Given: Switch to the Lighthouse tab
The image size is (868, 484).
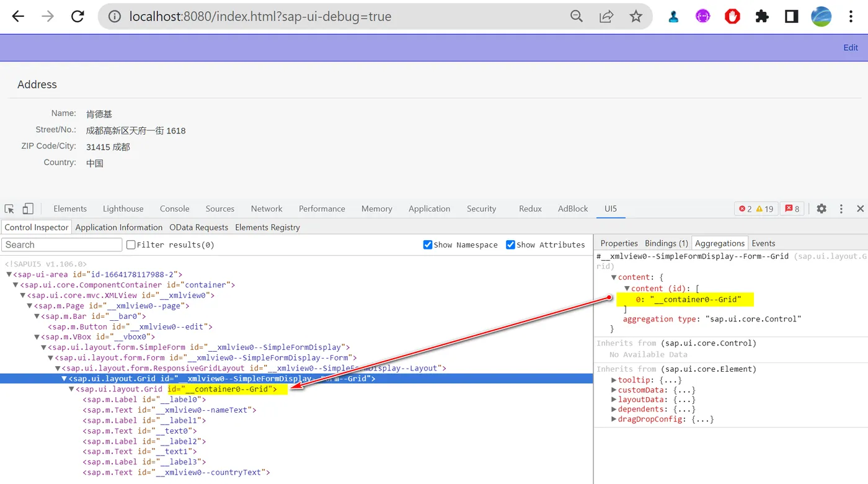Looking at the screenshot, I should coord(123,208).
